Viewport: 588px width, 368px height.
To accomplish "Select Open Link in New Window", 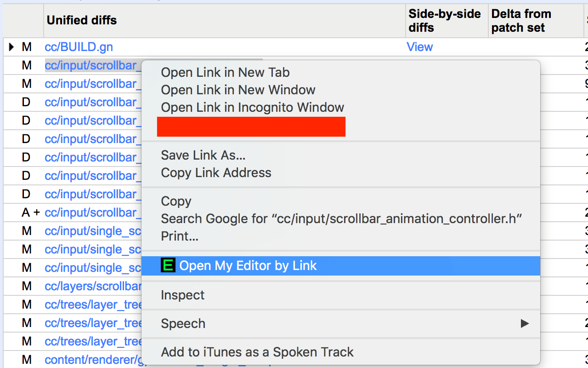I will (238, 90).
